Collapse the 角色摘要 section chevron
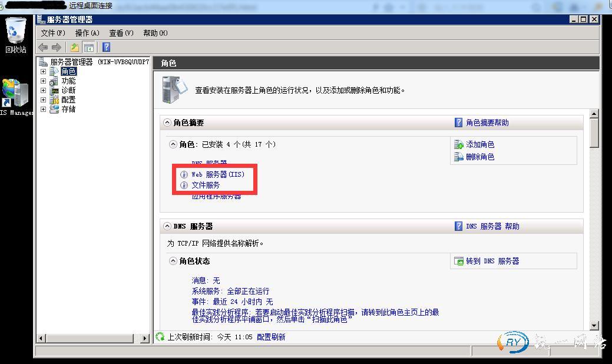This screenshot has height=364, width=612. (167, 123)
